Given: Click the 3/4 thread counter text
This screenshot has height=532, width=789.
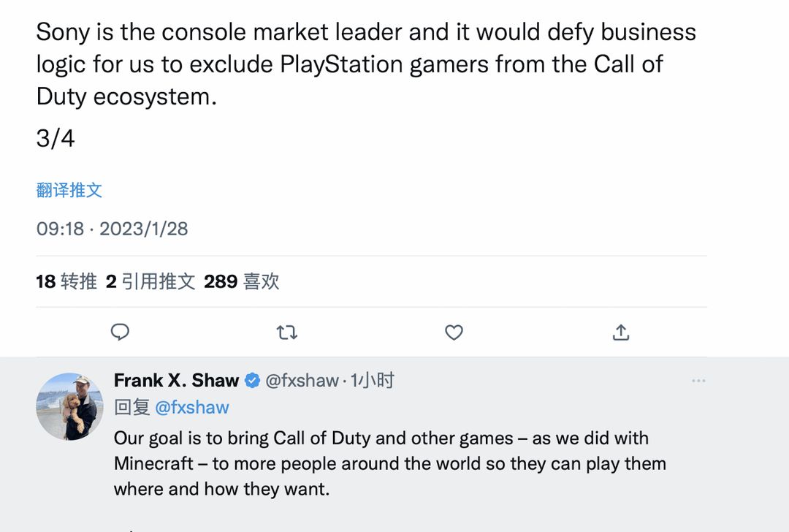Looking at the screenshot, I should point(56,138).
